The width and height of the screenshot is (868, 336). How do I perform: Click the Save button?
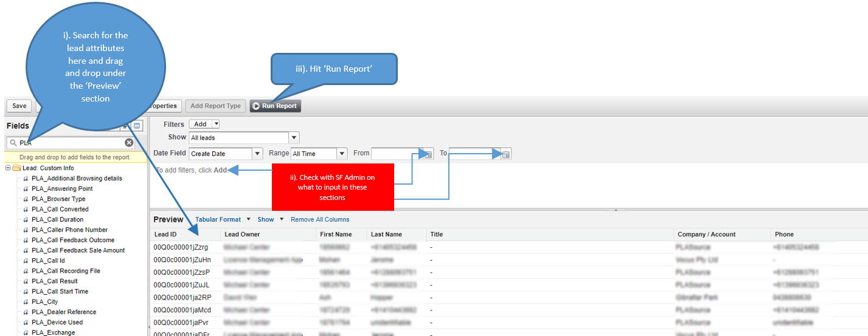pos(19,106)
